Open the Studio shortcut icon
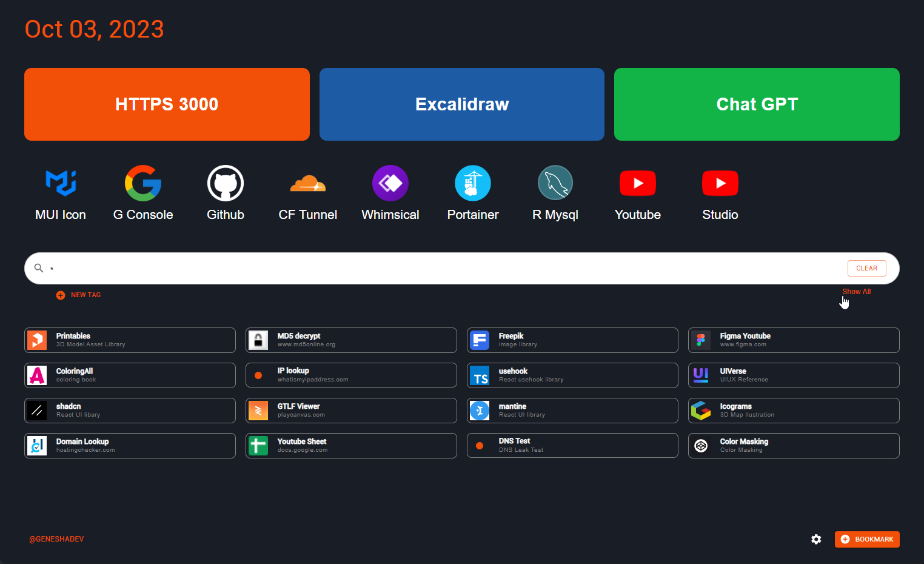The width and height of the screenshot is (924, 564). coord(720,183)
